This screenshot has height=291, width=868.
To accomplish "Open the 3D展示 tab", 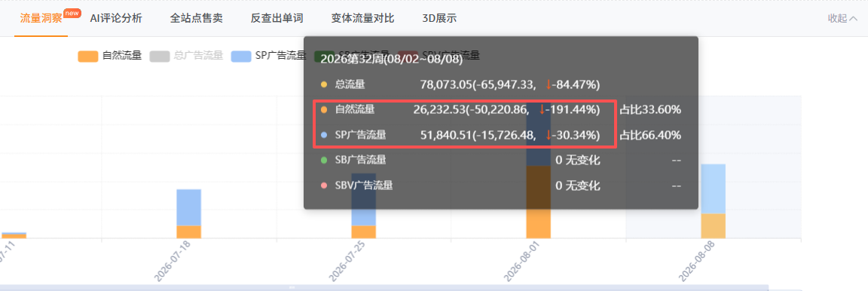I will (x=439, y=18).
